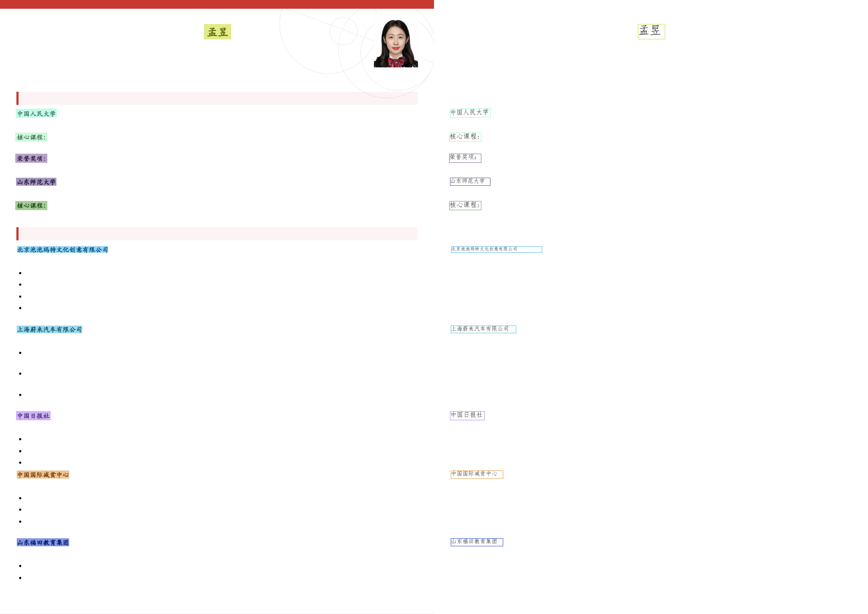Click the orange highlighted 中国国际减贫中心 heading
Image resolution: width=868 pixels, height=614 pixels.
pyautogui.click(x=43, y=475)
